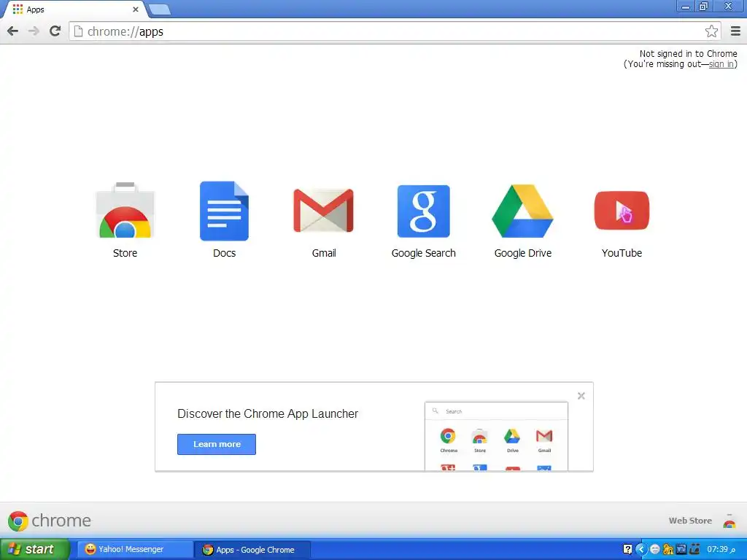Click the tray icon with yellow warning
Image resolution: width=747 pixels, height=560 pixels.
(668, 550)
